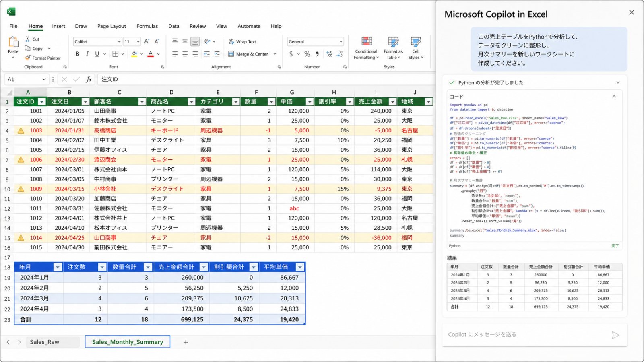Collapse the Python の分析が完了しました section

(x=618, y=82)
